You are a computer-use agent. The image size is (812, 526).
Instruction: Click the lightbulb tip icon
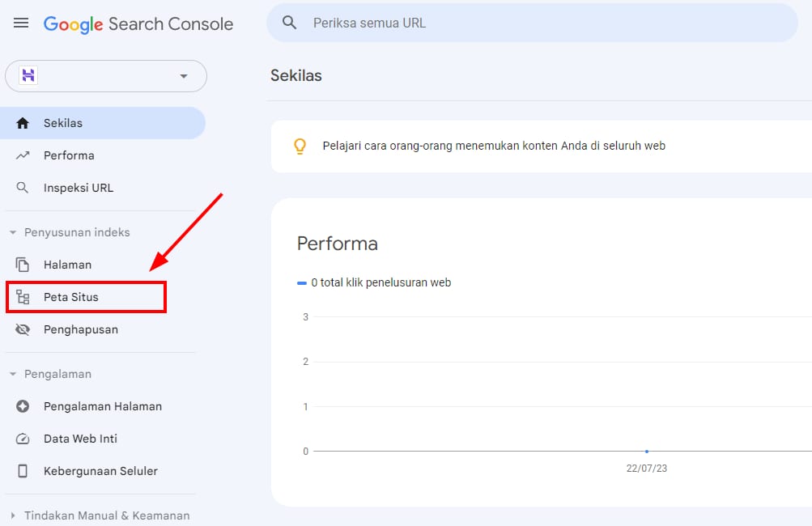[x=300, y=146]
